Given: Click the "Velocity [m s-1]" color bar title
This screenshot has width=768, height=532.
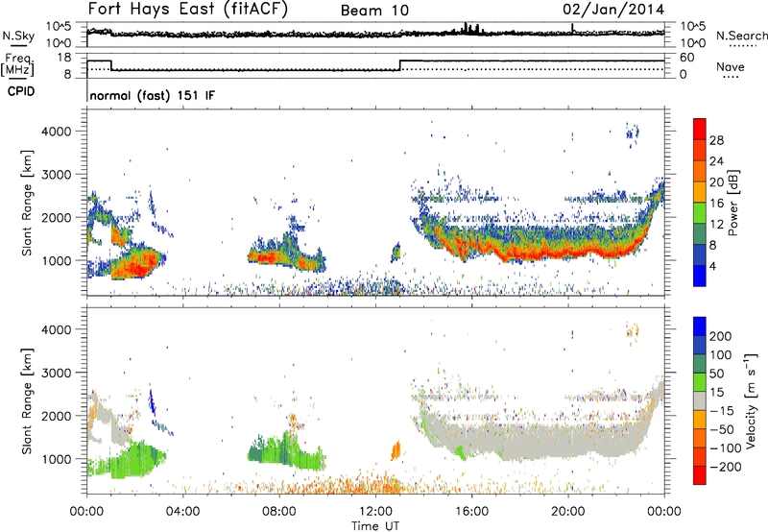Looking at the screenshot, I should tap(751, 400).
